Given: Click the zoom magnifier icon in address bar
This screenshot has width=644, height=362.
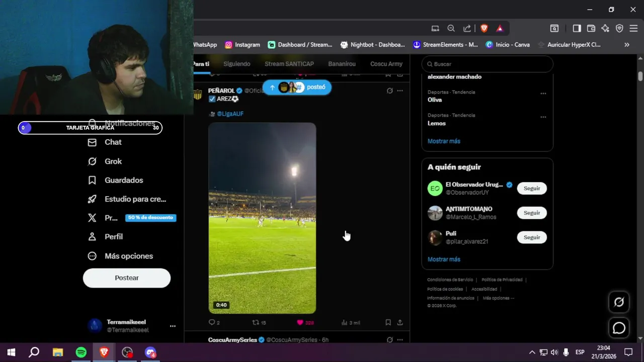Looking at the screenshot, I should (x=451, y=29).
